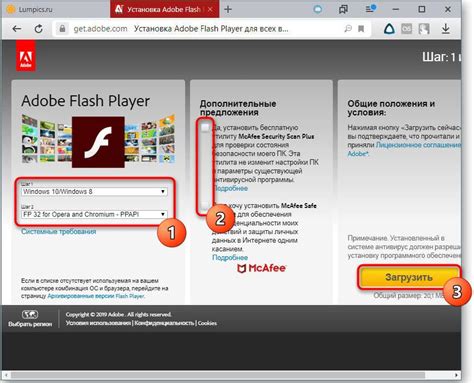Screen dimensions: 474x383
Task: Go back with the browser back arrow
Action: coord(17,29)
